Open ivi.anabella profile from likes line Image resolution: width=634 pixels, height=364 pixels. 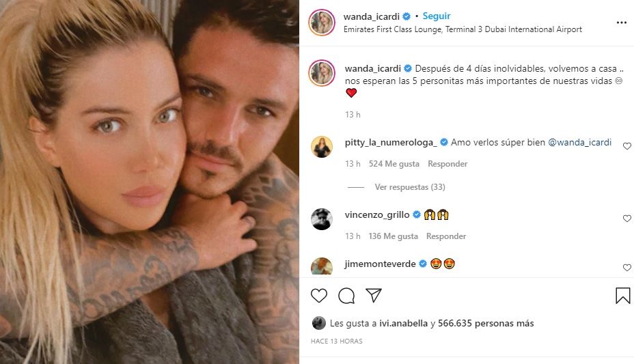click(x=403, y=323)
